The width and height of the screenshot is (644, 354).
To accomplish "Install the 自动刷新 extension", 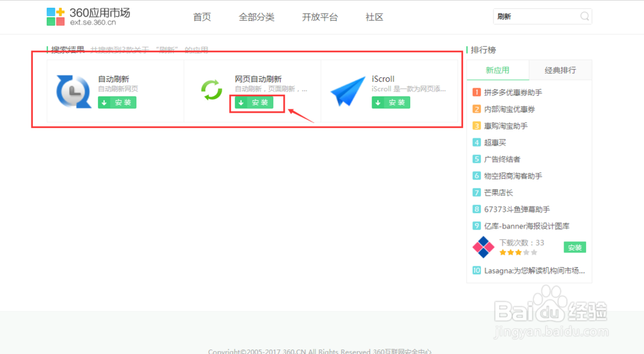I will [117, 102].
